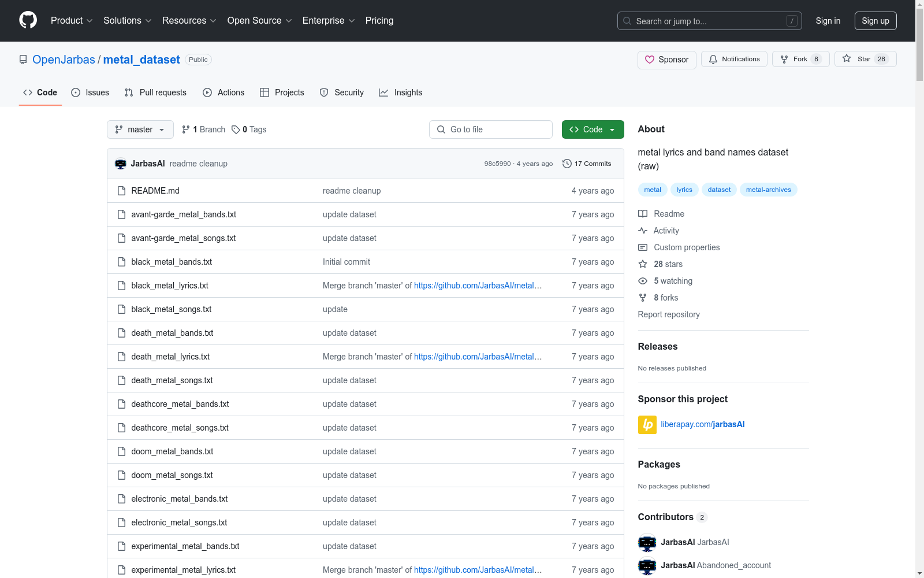Click the file icon beside electronic_metal_bands.txt
The height and width of the screenshot is (578, 924).
(x=121, y=499)
